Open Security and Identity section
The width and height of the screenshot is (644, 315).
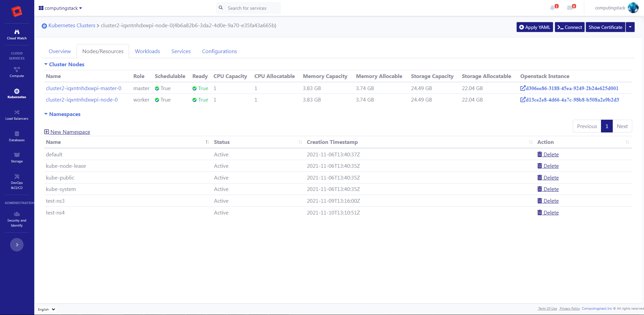point(17,220)
